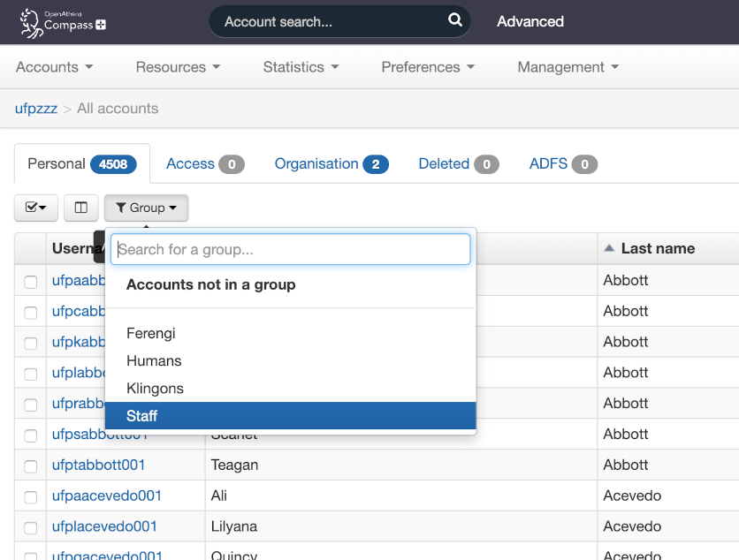Open the Statistics menu
Image resolution: width=739 pixels, height=560 pixels.
(301, 67)
